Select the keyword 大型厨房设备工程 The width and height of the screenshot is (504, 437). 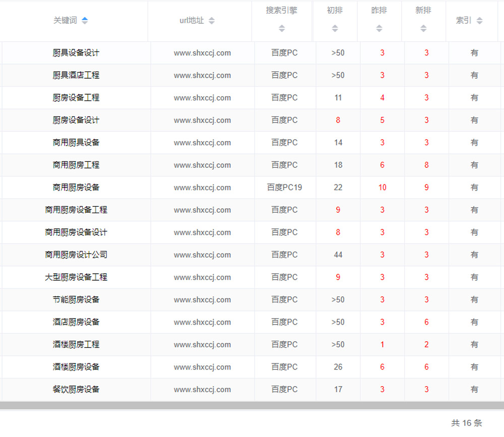tap(76, 277)
